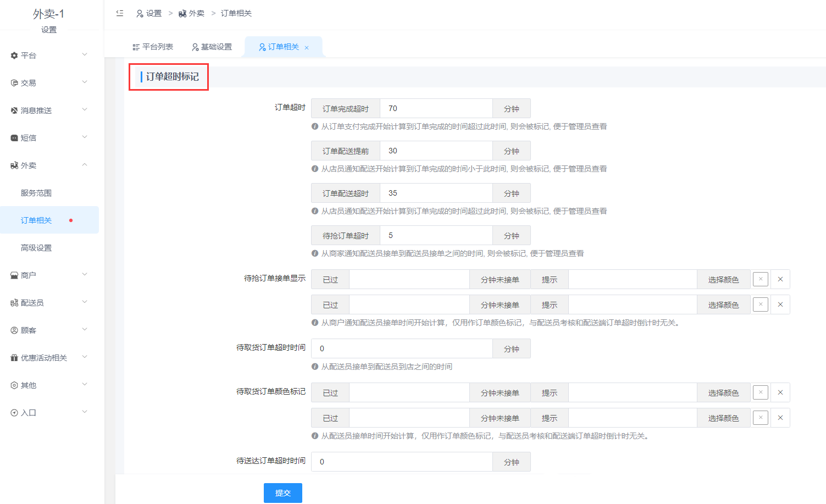
Task: Expand the 配送员 menu chevron
Action: coord(85,302)
